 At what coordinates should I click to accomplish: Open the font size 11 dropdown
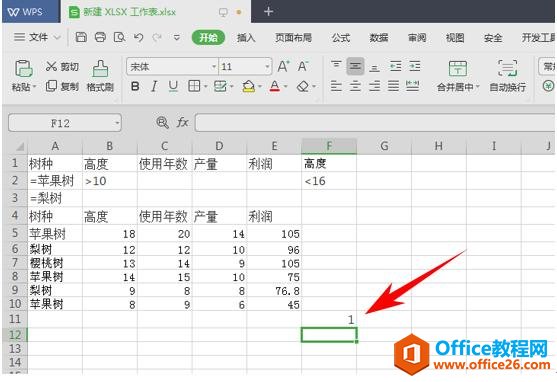coord(267,66)
